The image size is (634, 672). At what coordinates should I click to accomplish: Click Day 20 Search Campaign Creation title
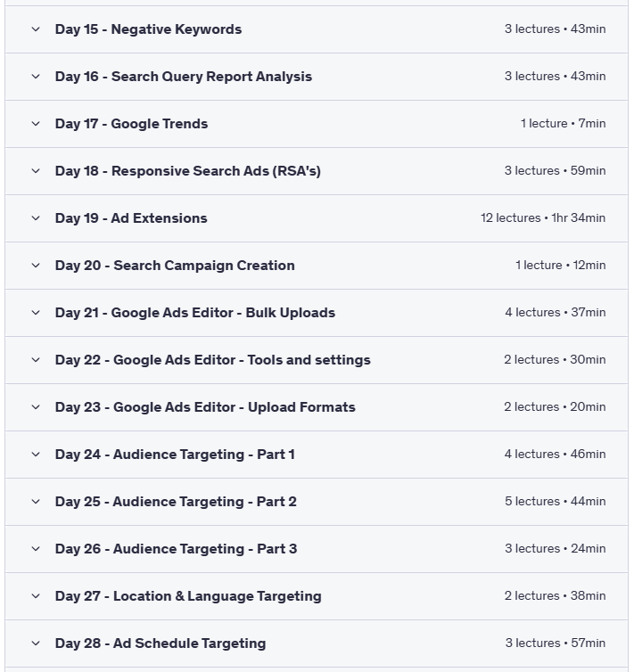175,266
